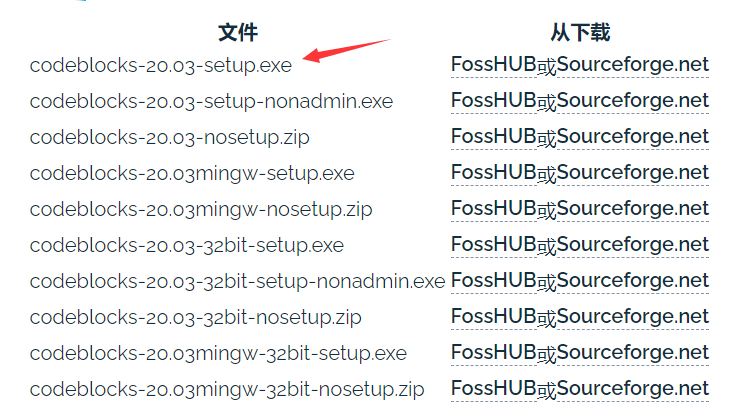Viewport: 746px width, 408px height.
Task: Click FossHUB link for codeblocks-20.03mingw-setup.exe
Action: coord(494,173)
